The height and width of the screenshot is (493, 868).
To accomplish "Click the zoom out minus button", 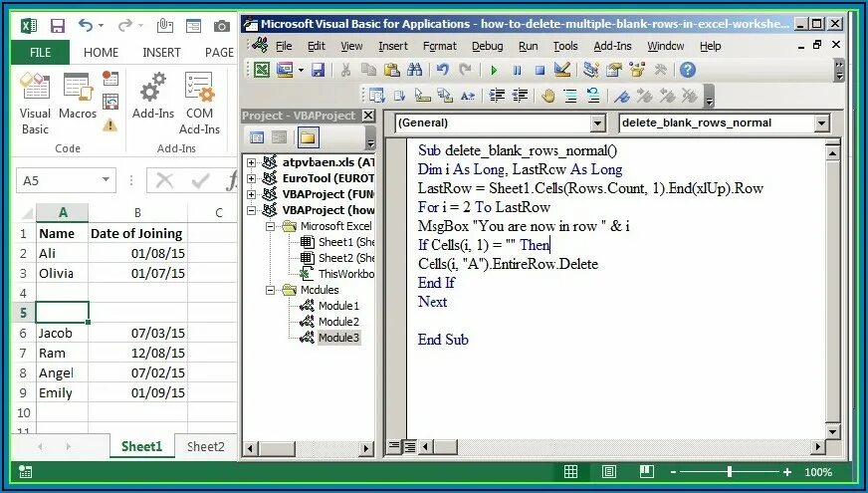I will click(673, 472).
